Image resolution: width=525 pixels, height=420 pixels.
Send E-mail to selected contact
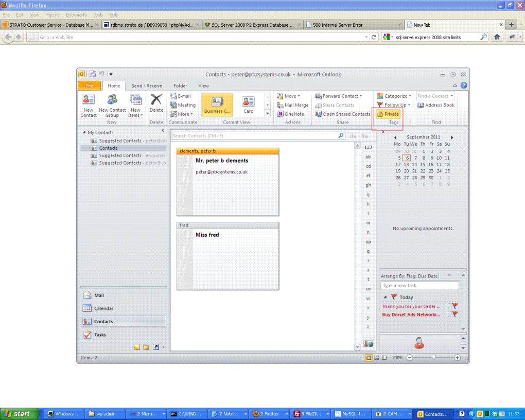coord(181,96)
